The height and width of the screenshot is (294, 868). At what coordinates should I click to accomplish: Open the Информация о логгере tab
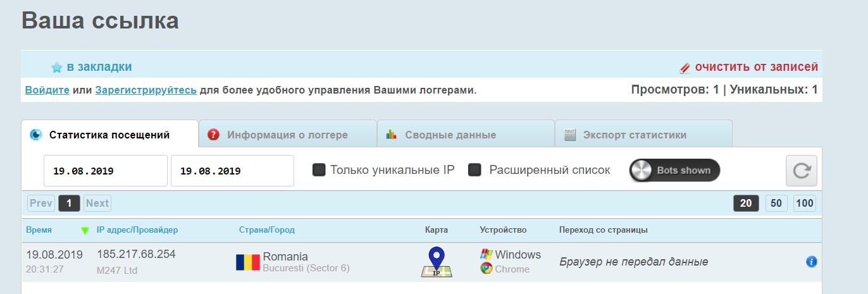pos(287,135)
